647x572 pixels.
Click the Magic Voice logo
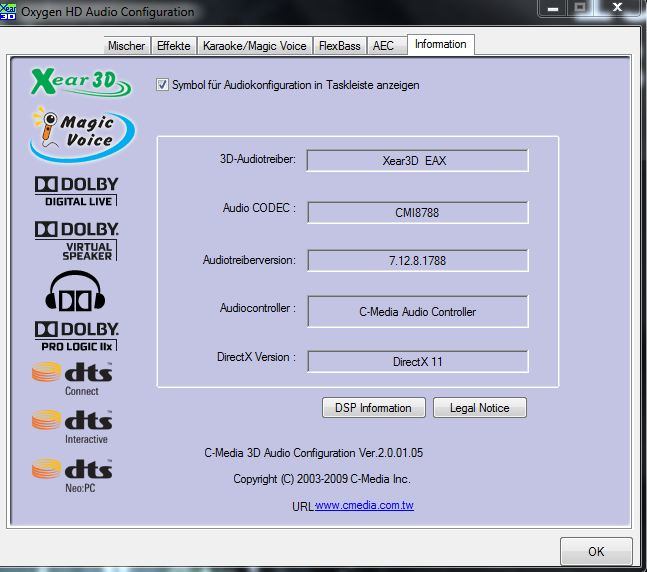tap(82, 134)
